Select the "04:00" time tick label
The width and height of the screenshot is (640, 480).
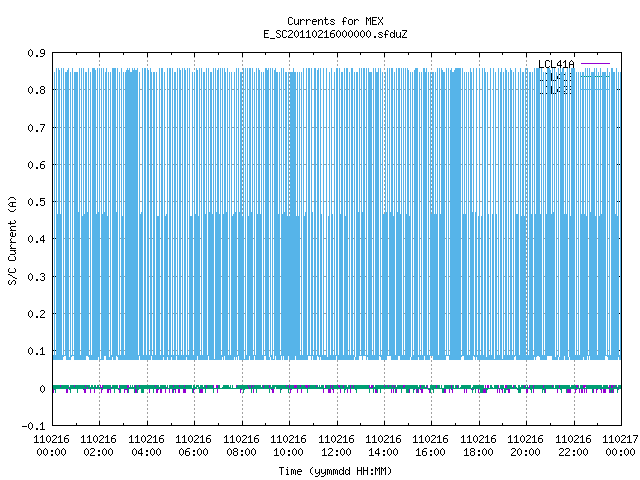pyautogui.click(x=146, y=452)
